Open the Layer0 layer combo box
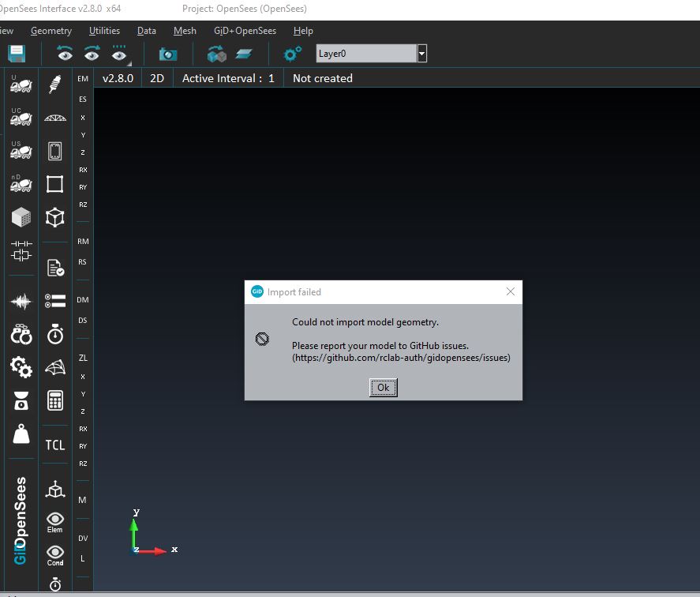 [x=366, y=54]
